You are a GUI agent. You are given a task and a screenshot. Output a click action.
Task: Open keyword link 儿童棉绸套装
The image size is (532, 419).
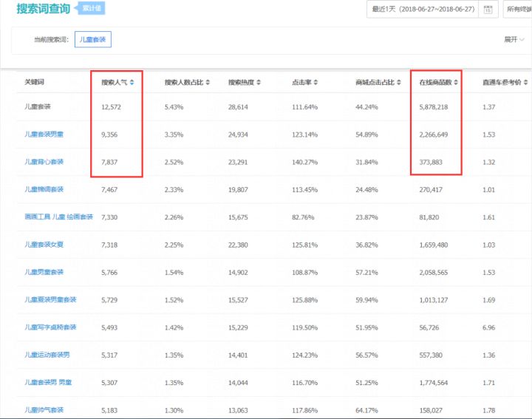(x=44, y=189)
